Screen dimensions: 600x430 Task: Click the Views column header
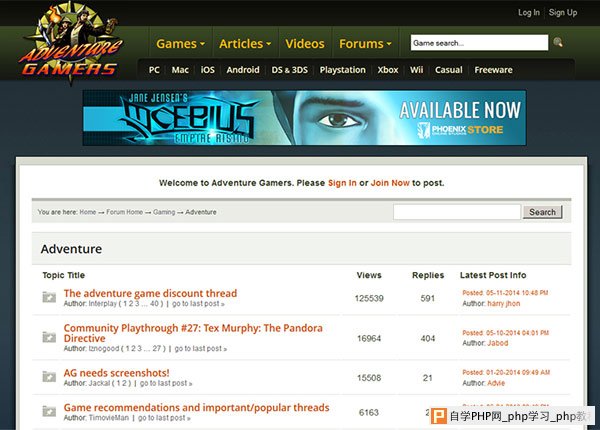point(369,275)
